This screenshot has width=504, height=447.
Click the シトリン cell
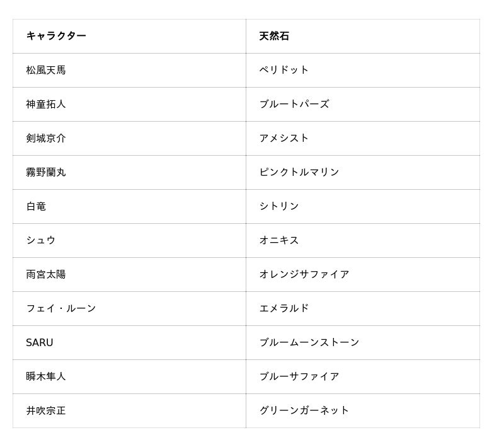[279, 206]
